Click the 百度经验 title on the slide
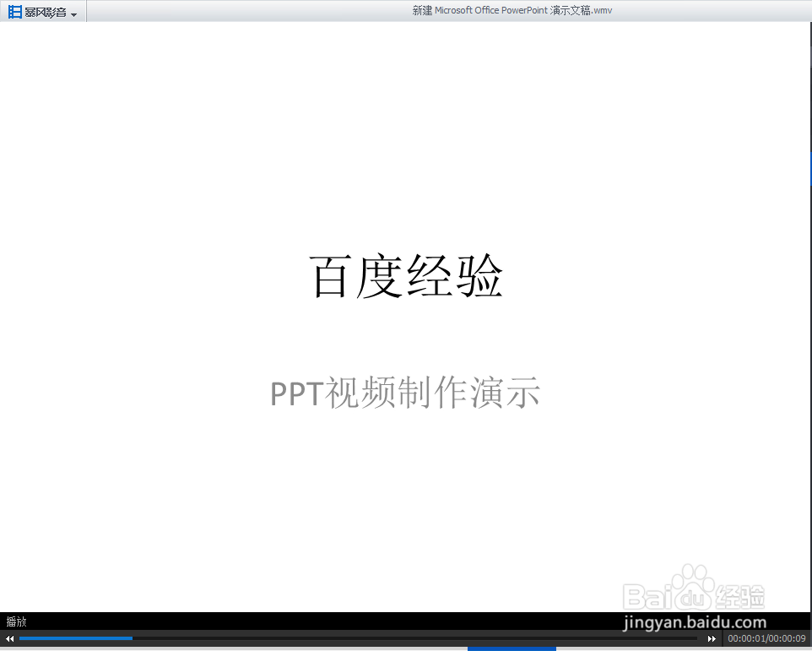Screen dimensions: 812x651 405,276
